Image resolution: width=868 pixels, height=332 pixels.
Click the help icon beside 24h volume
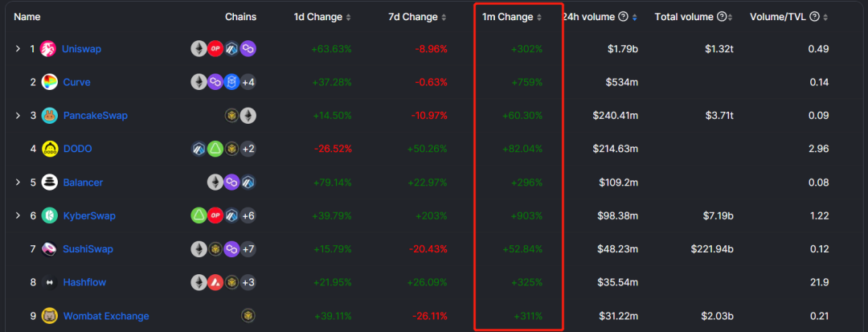(x=624, y=17)
